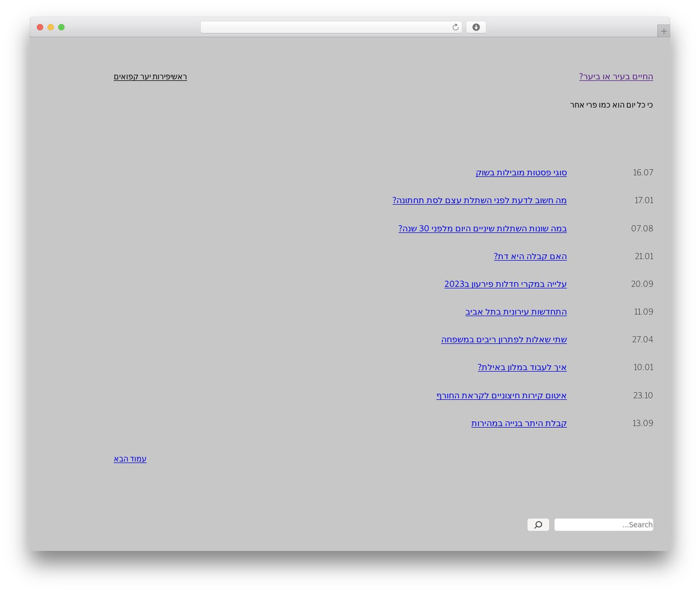This screenshot has height=593, width=700.
Task: Open post איך לעבוד במלון באילת?
Action: click(522, 368)
